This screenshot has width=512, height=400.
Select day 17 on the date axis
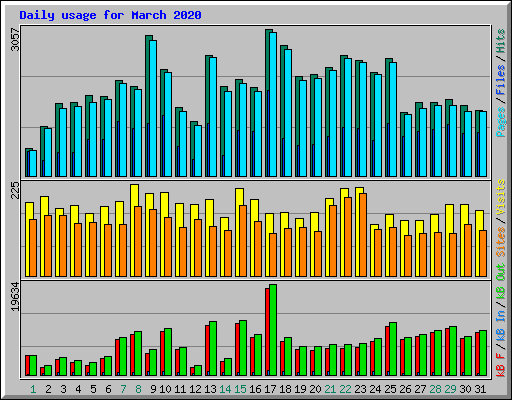270,389
